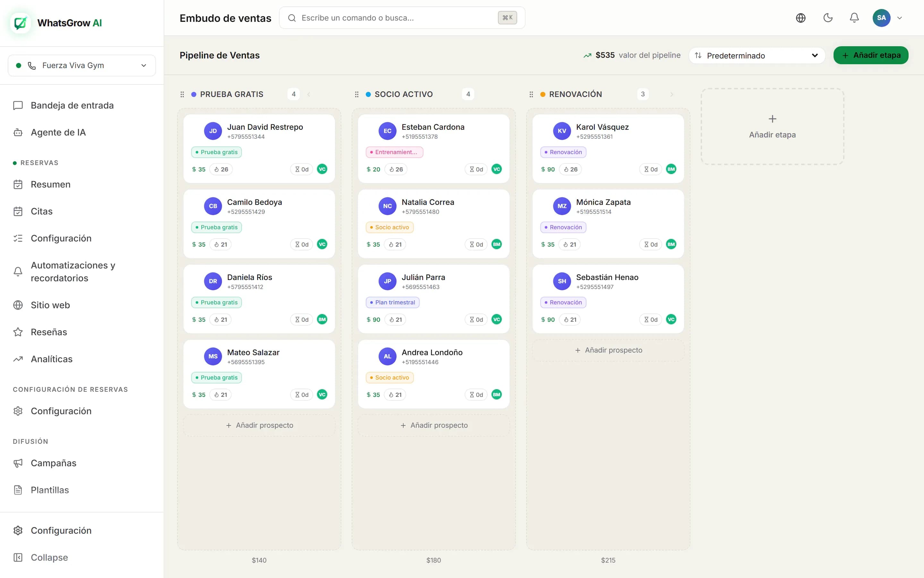Open the Predeterminado sort dropdown
The height and width of the screenshot is (578, 924).
point(757,56)
